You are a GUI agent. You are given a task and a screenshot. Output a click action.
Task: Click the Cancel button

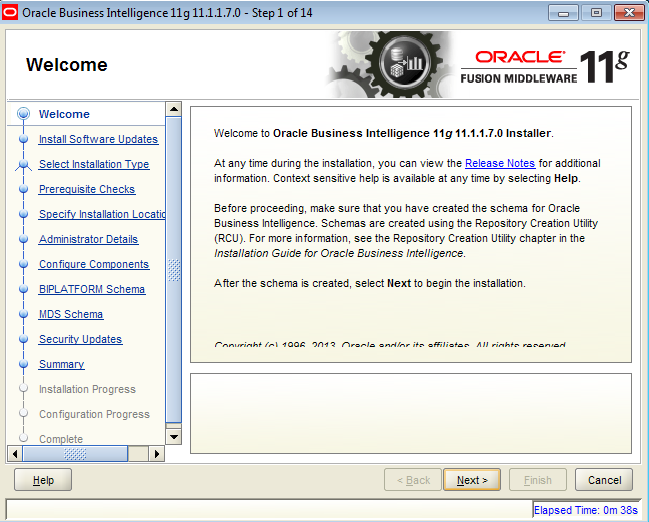(604, 480)
